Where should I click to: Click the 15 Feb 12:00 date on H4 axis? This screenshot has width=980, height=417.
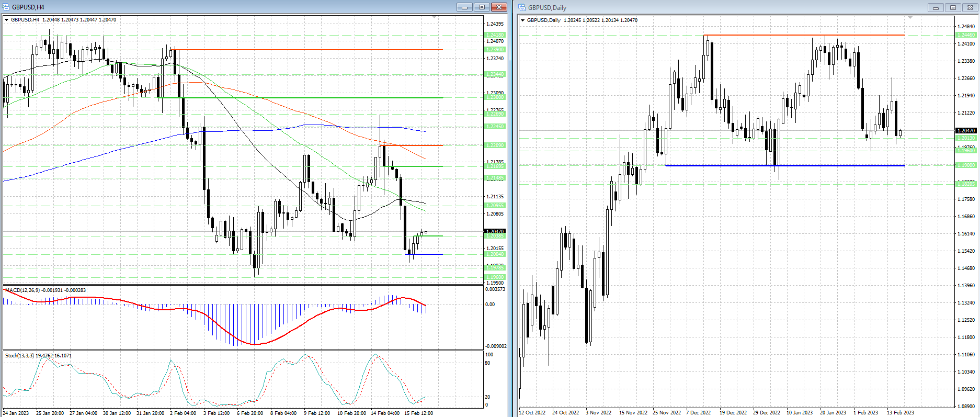(x=418, y=413)
